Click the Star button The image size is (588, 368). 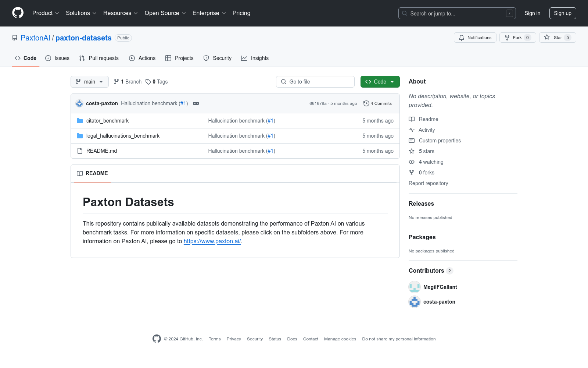point(557,38)
